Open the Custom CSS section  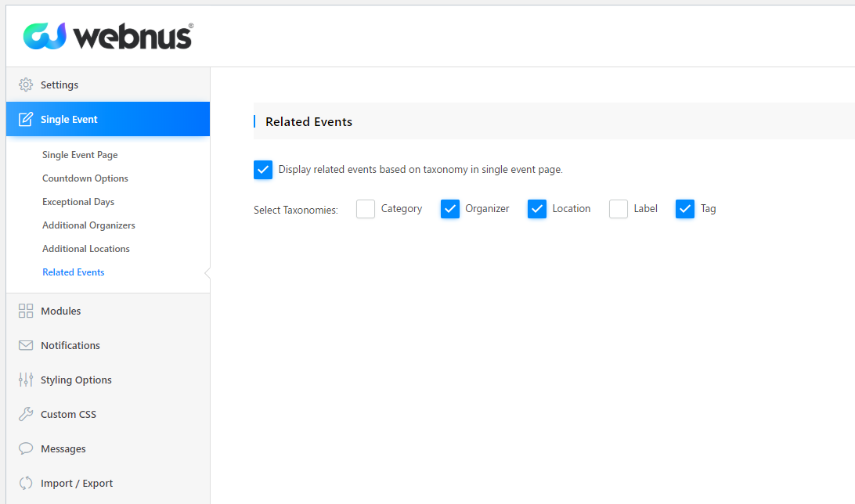click(108, 414)
